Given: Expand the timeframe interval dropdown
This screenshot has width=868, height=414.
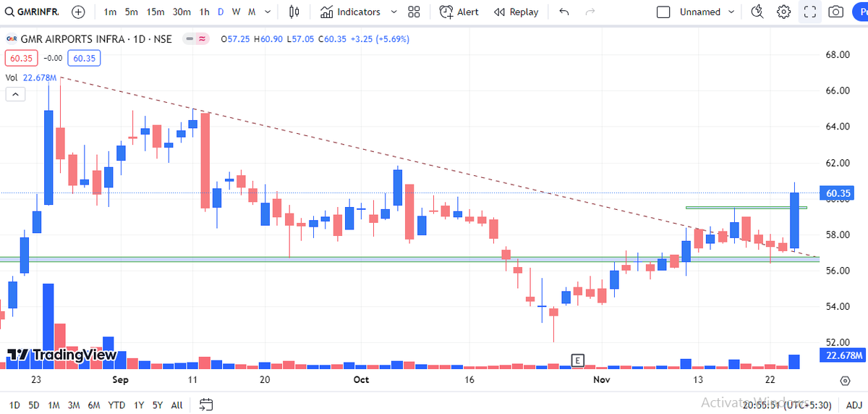Looking at the screenshot, I should click(x=268, y=12).
